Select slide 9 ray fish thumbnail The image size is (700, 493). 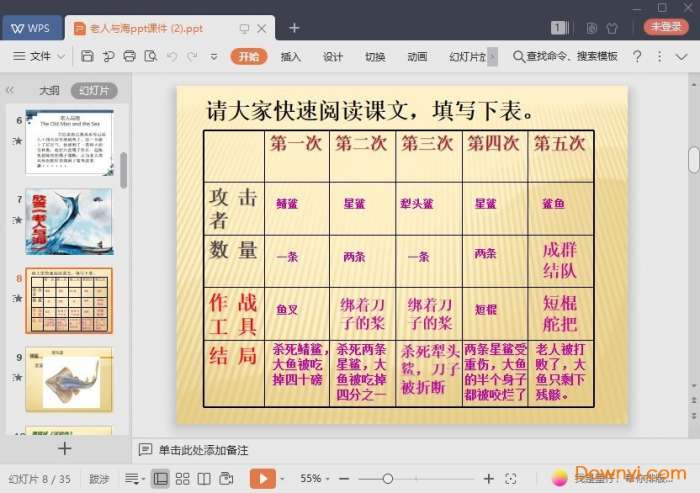(69, 379)
